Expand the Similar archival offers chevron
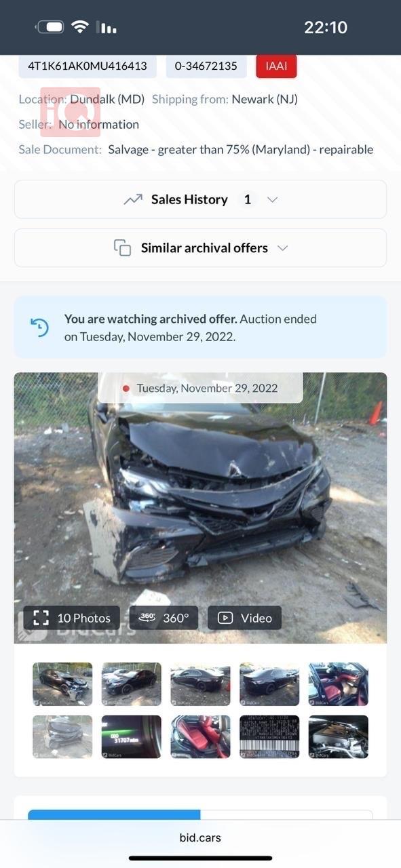Viewport: 401px width, 868px height. point(283,248)
